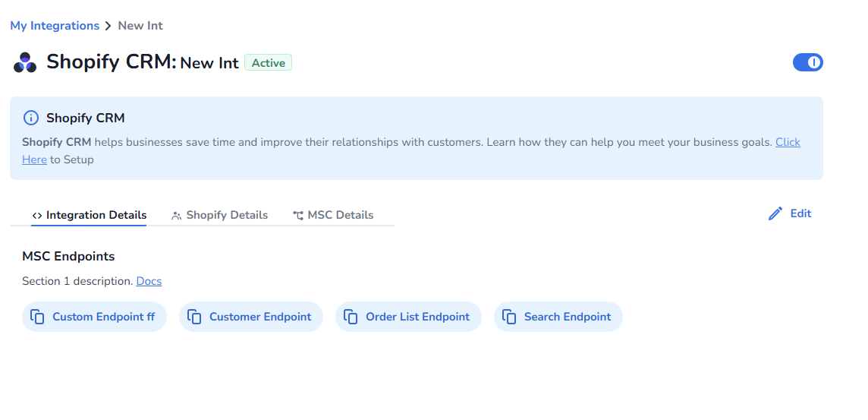Screen dimensions: 868x420
Task: Click the copy icon on Search Endpoint
Action: (508, 317)
